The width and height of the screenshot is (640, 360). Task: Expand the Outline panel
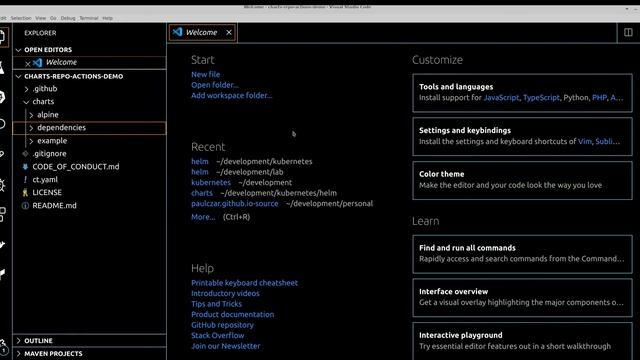[18, 340]
